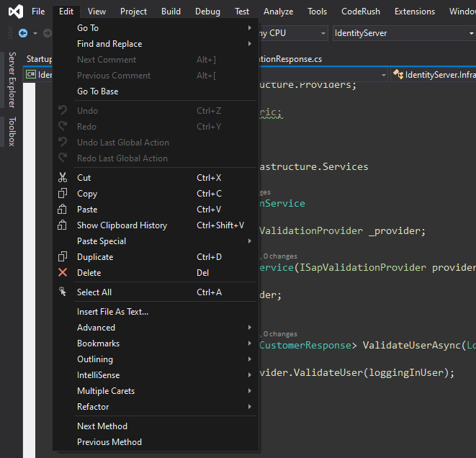476x458 pixels.
Task: Expand the Refactor submenu
Action: pos(156,406)
